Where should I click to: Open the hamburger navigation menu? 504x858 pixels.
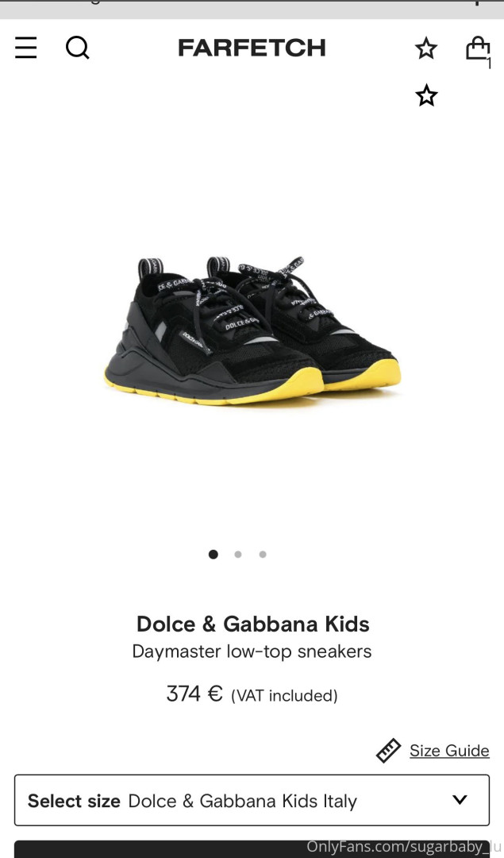[x=25, y=48]
